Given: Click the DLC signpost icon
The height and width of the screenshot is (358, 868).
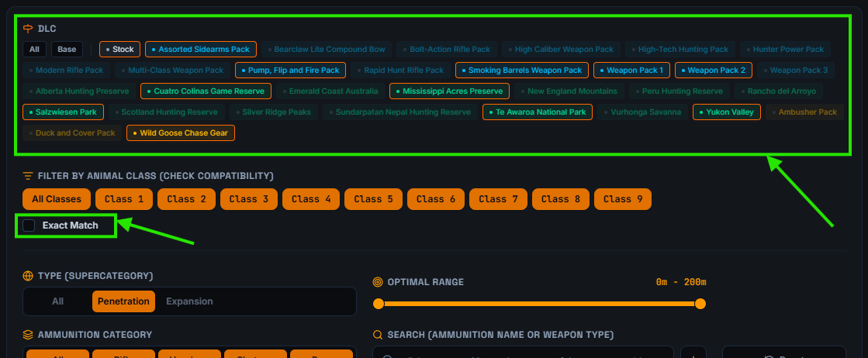Looking at the screenshot, I should [x=28, y=29].
